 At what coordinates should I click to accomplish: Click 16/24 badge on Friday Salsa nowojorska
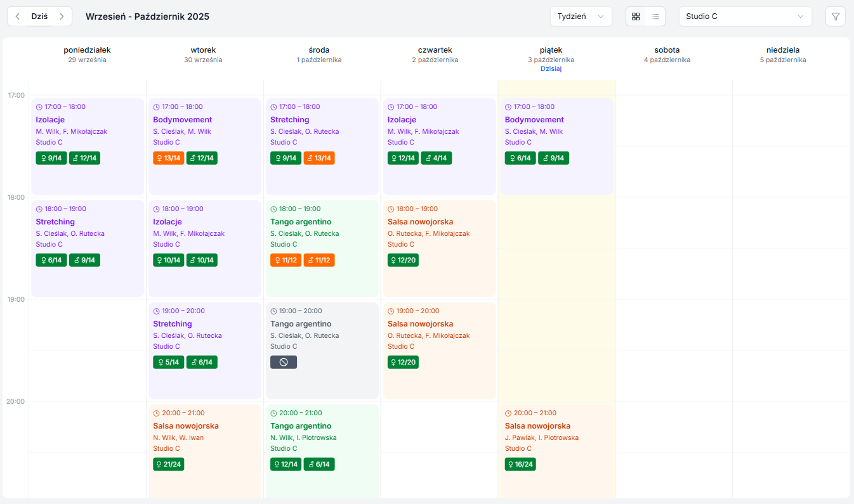pos(520,464)
